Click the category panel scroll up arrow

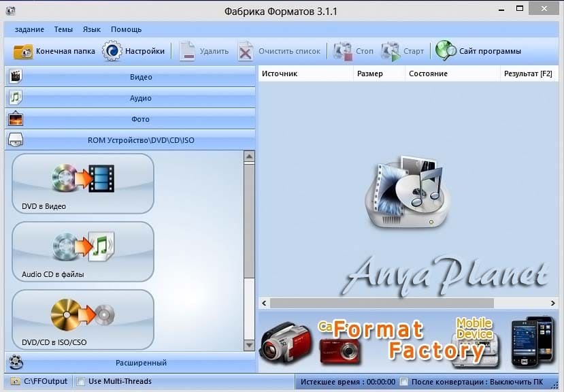pyautogui.click(x=249, y=157)
